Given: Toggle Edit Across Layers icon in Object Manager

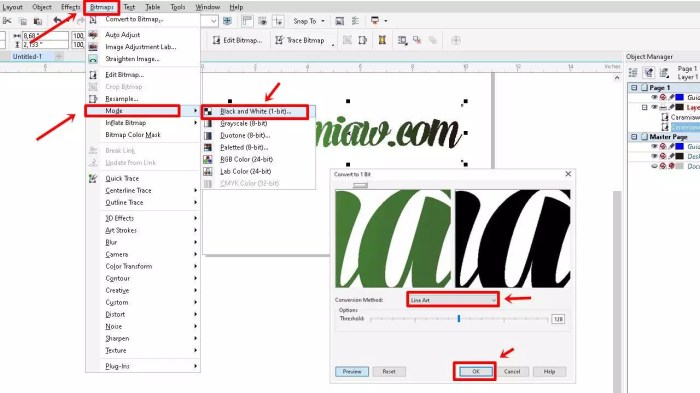Looking at the screenshot, I should [x=649, y=72].
